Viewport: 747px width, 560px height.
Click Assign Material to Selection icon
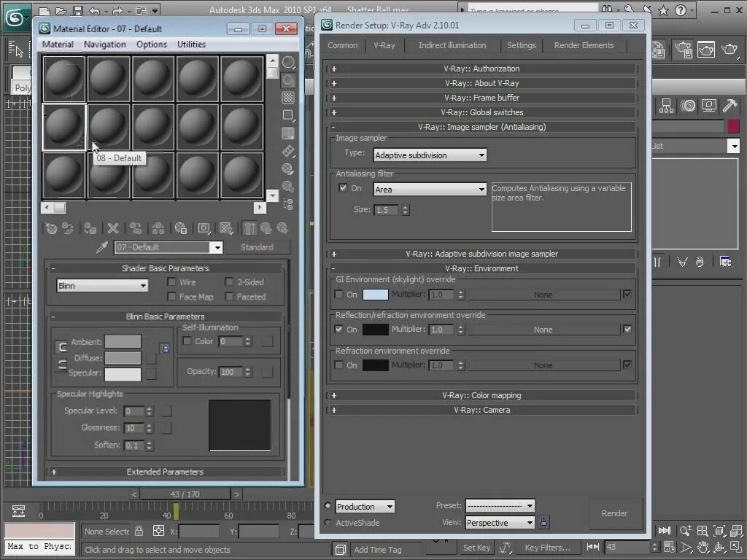pos(90,228)
